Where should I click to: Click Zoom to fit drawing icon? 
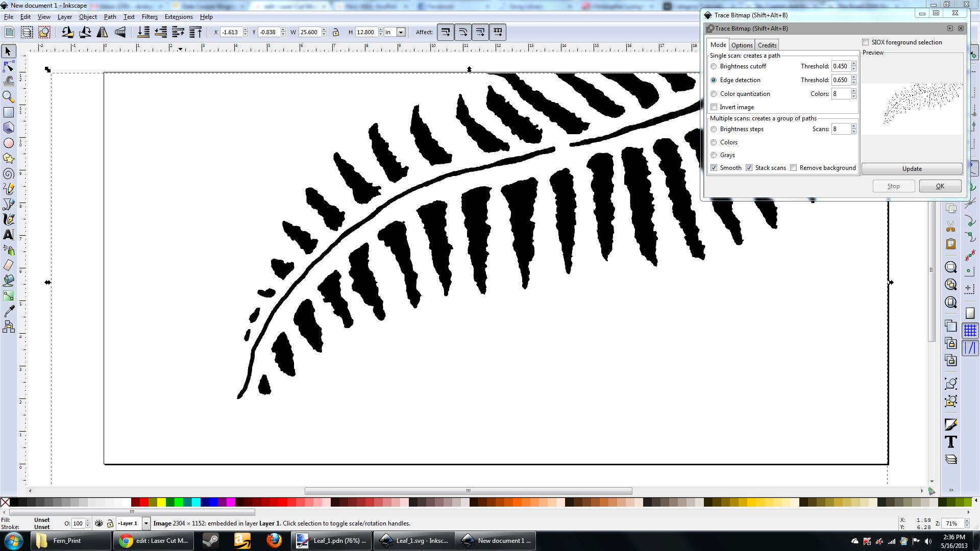point(950,285)
